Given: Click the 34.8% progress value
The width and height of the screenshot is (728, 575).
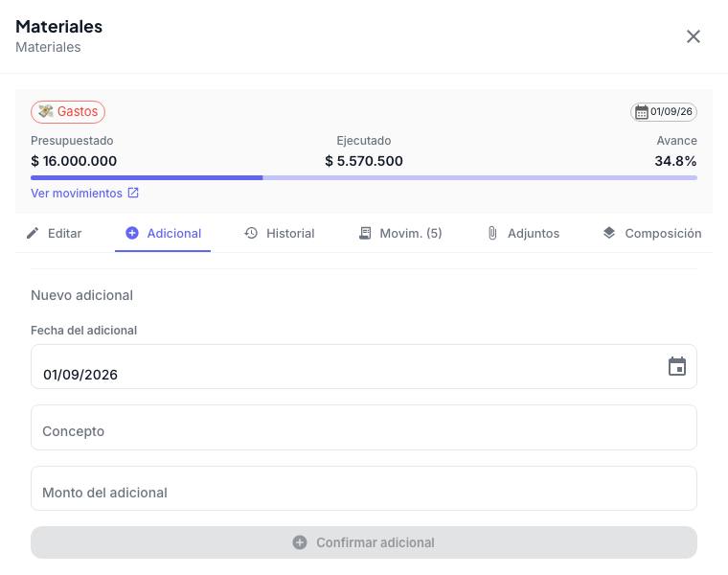Looking at the screenshot, I should tap(675, 161).
